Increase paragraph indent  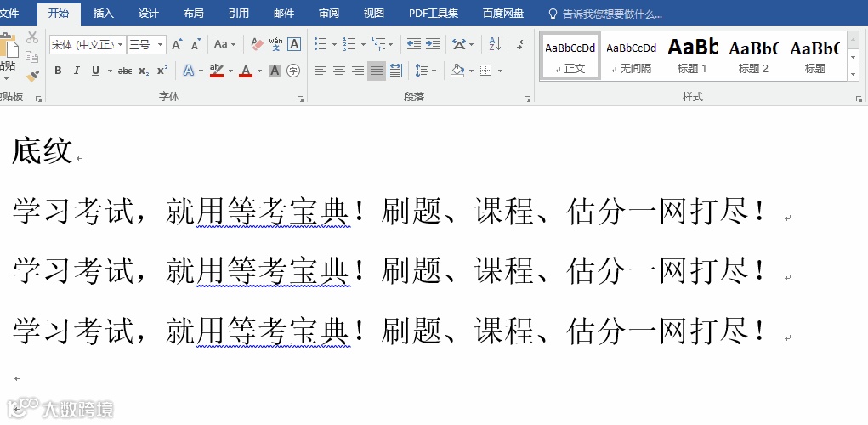coord(433,44)
